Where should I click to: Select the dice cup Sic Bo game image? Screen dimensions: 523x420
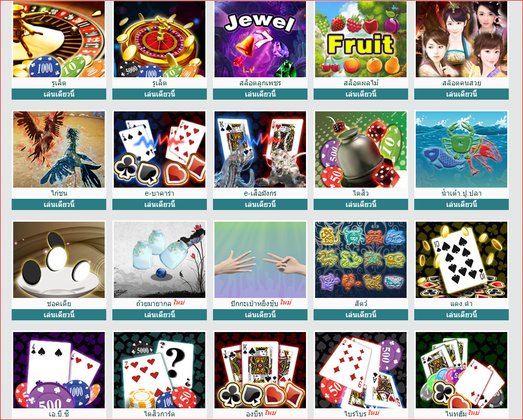coord(360,149)
